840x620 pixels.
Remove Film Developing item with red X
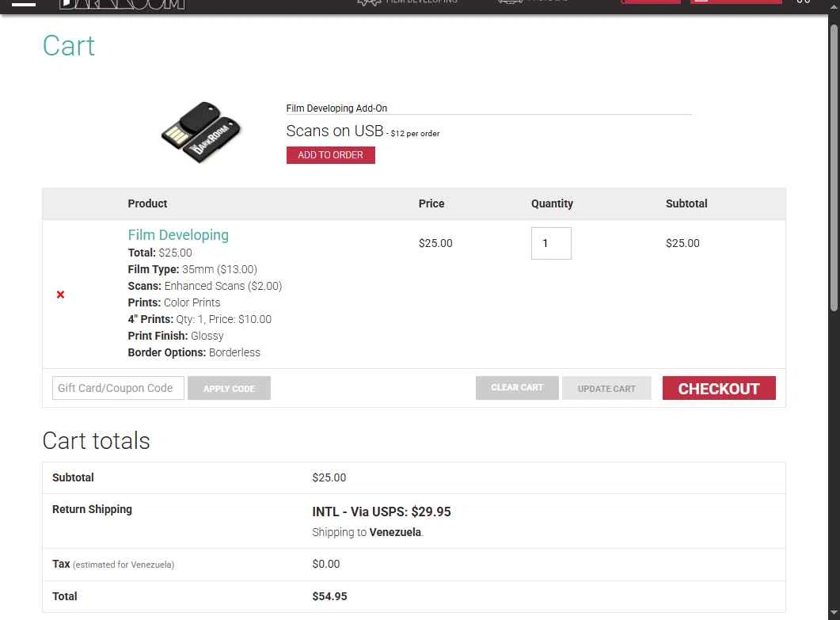pos(60,295)
